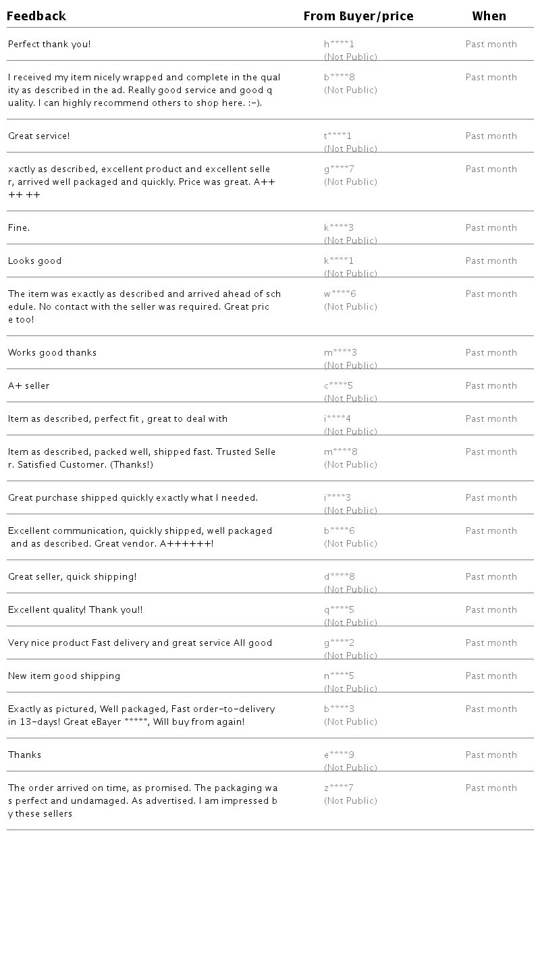Click buyer name m****8

[340, 452]
